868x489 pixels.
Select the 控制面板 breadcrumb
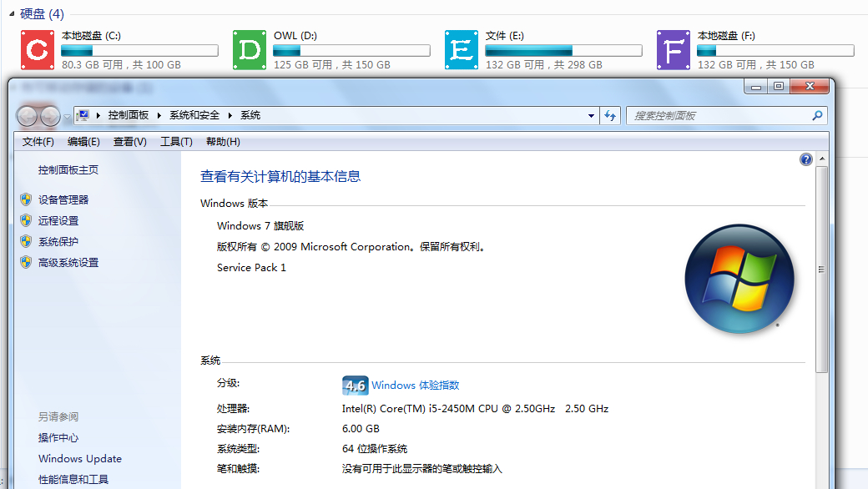(x=129, y=115)
